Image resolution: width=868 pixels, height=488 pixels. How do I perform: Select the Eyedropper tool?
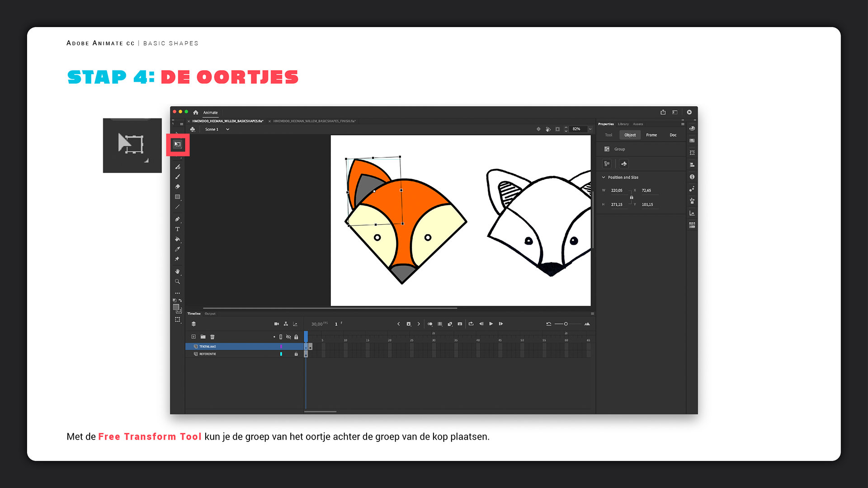[x=178, y=249]
